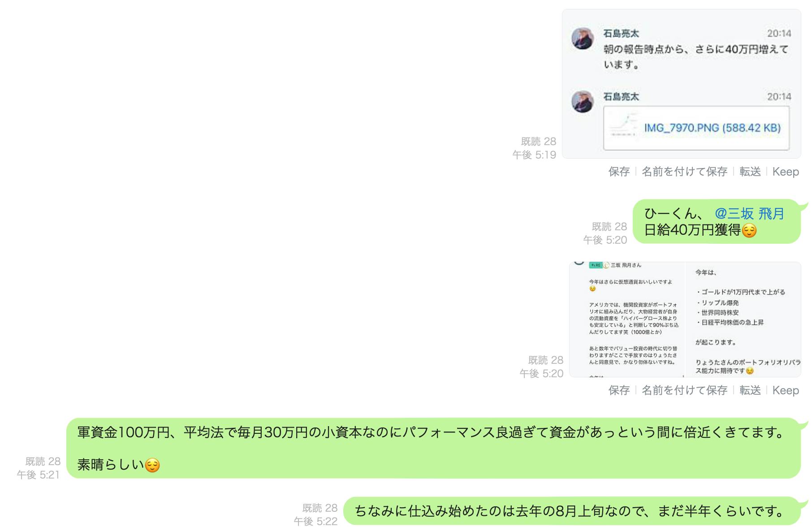Image resolution: width=812 pixels, height=527 pixels.
Task: Click Keep under the second screenshot image
Action: tap(786, 390)
